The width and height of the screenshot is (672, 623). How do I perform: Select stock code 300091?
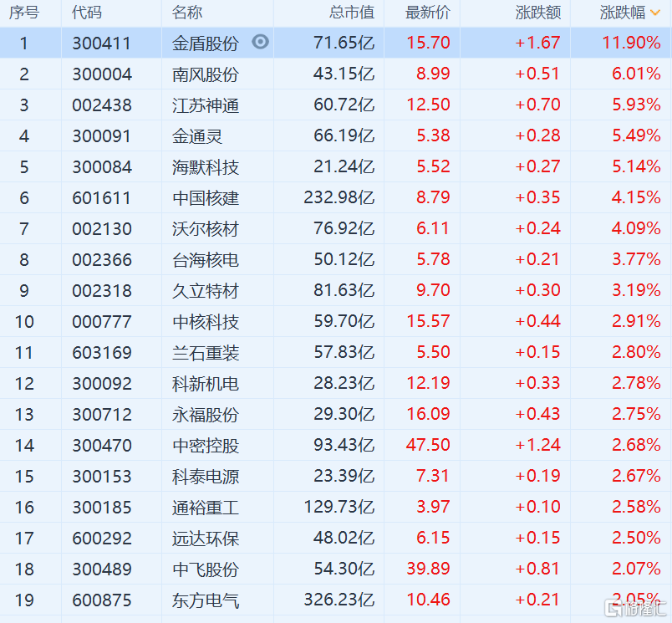click(102, 136)
